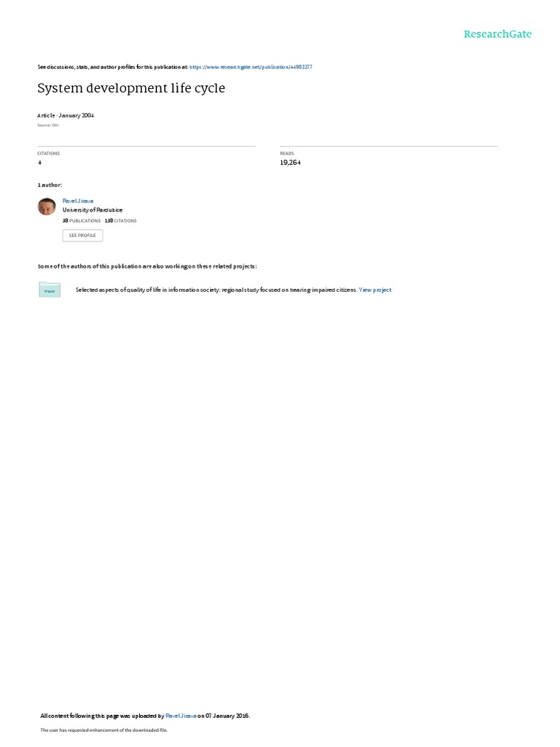Click the SEE PROFILE button
Screen dimensions: 560x747
82,236
